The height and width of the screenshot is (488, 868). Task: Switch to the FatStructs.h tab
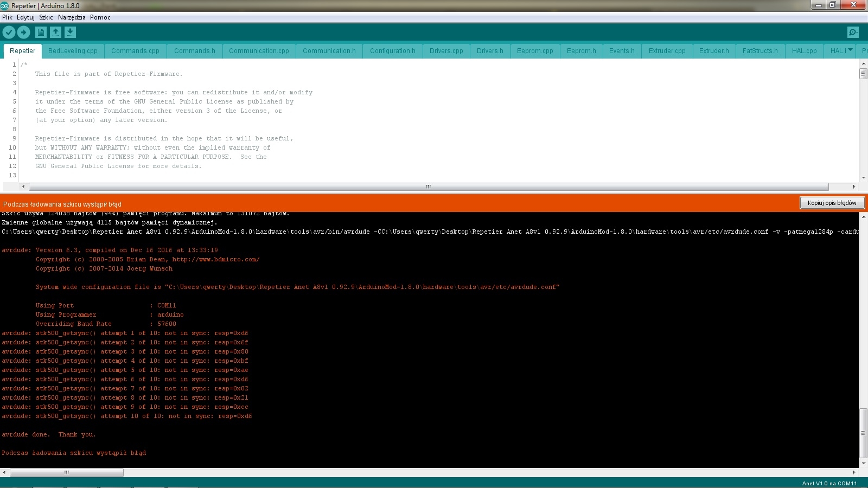[760, 51]
